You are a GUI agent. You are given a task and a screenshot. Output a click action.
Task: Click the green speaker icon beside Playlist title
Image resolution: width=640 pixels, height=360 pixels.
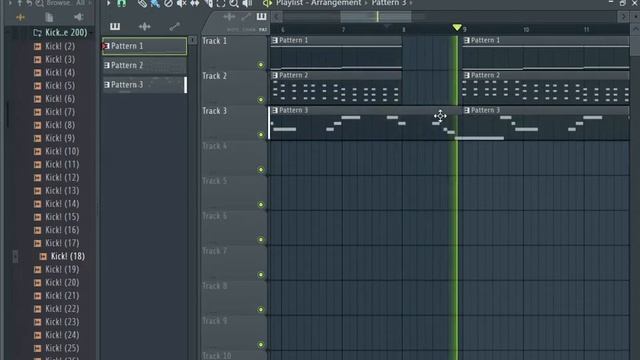point(267,3)
